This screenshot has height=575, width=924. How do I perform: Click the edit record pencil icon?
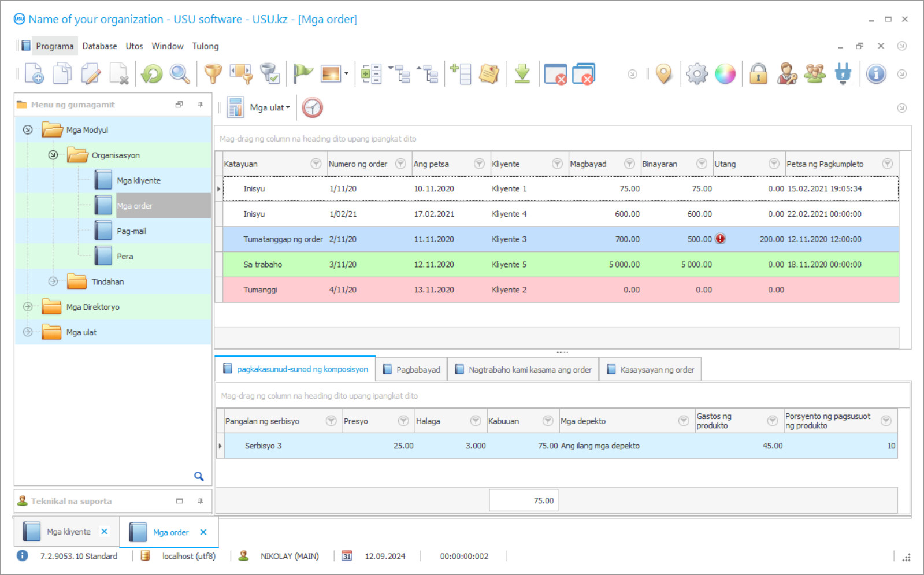click(91, 74)
